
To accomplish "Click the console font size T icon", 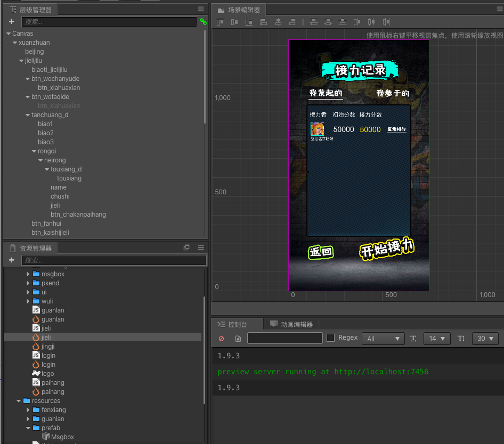I will [413, 339].
